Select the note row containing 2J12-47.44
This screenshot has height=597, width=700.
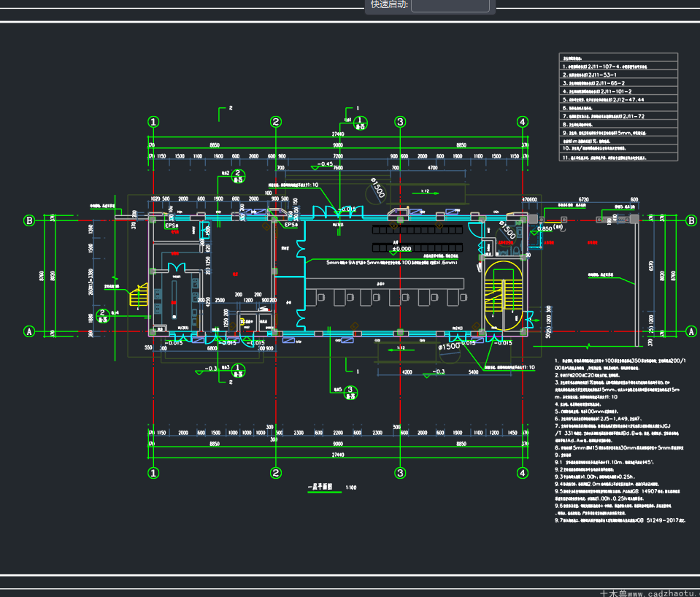[x=618, y=99]
